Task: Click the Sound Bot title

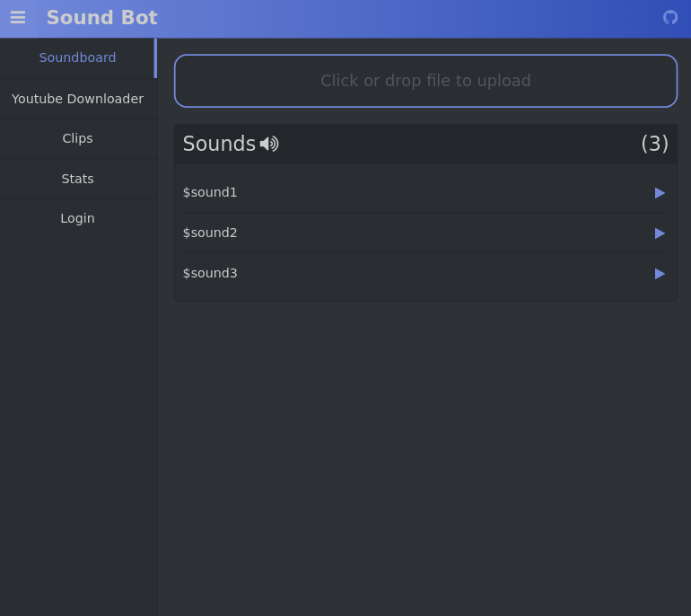Action: click(101, 18)
